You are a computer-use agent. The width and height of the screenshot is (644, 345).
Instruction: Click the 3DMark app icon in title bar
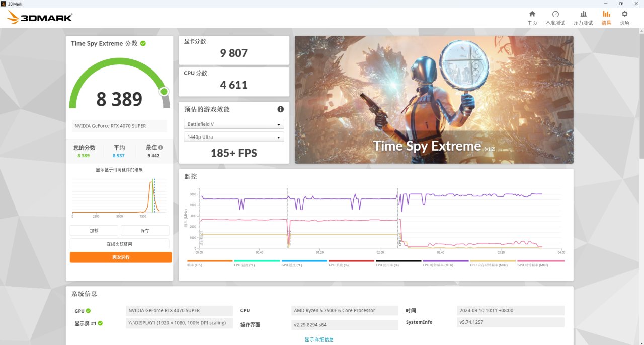[x=4, y=4]
